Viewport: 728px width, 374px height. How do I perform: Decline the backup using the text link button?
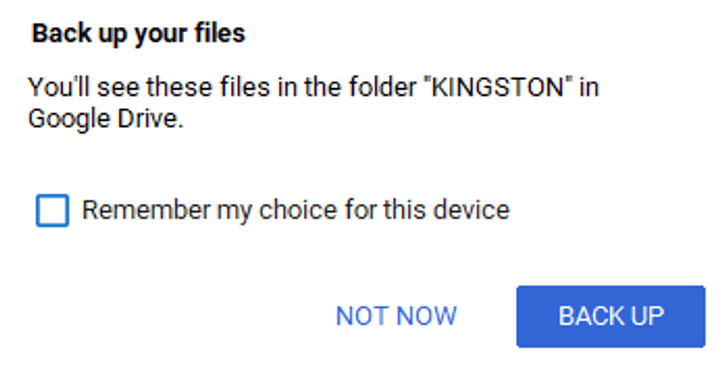396,316
